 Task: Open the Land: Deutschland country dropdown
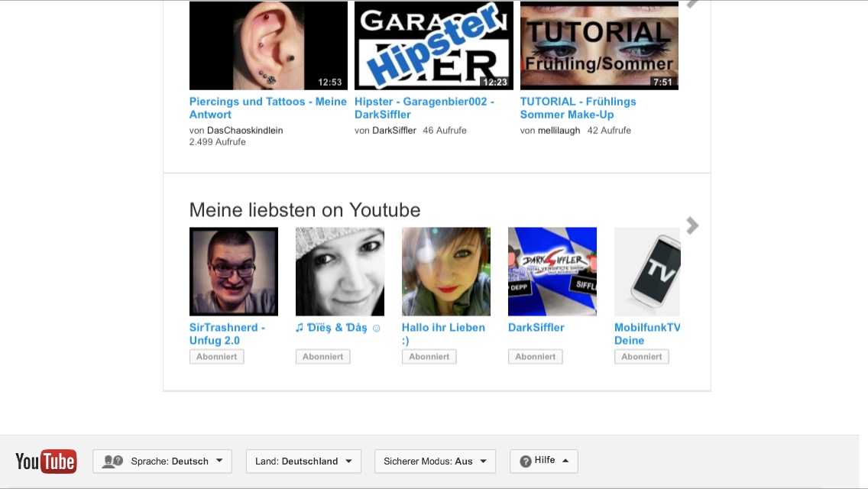point(303,461)
